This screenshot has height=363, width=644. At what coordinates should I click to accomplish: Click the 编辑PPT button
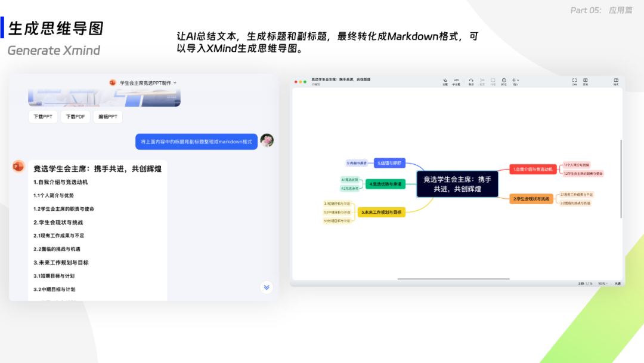107,117
